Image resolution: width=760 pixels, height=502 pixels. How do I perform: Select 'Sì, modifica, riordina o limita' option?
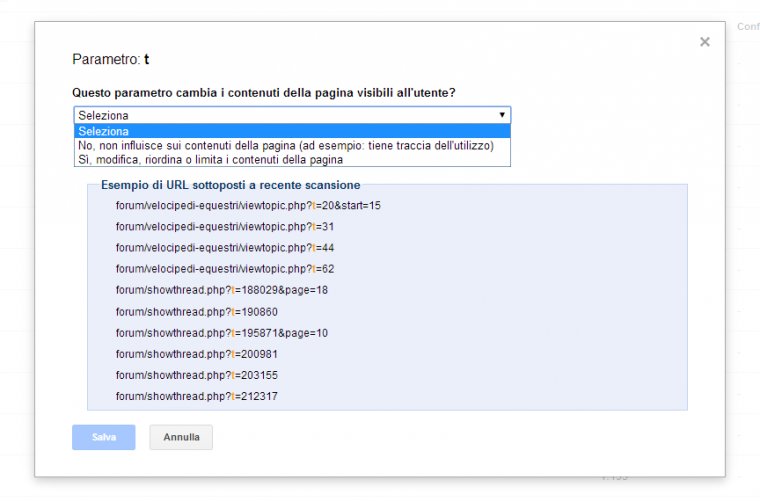point(210,159)
